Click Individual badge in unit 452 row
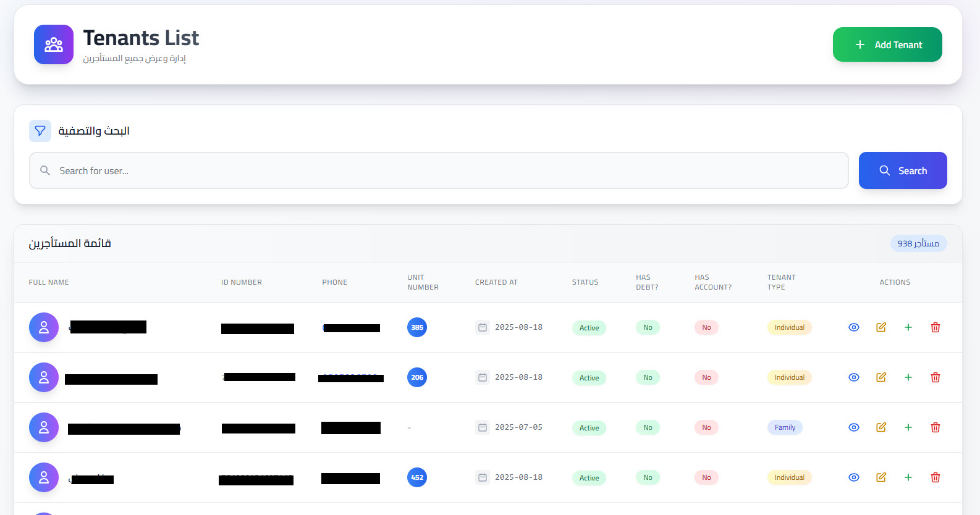980x515 pixels. (790, 477)
